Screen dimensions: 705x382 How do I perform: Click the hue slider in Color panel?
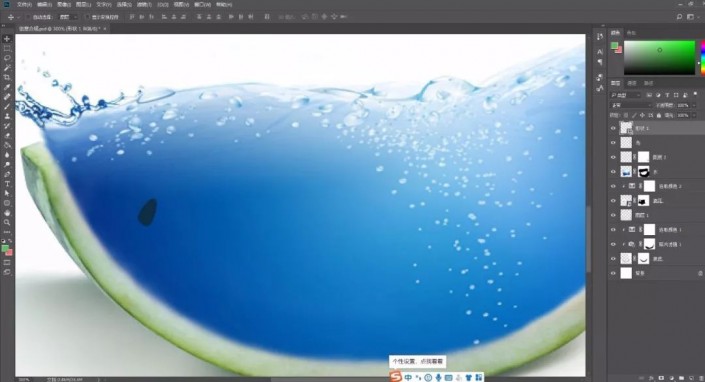pyautogui.click(x=703, y=58)
